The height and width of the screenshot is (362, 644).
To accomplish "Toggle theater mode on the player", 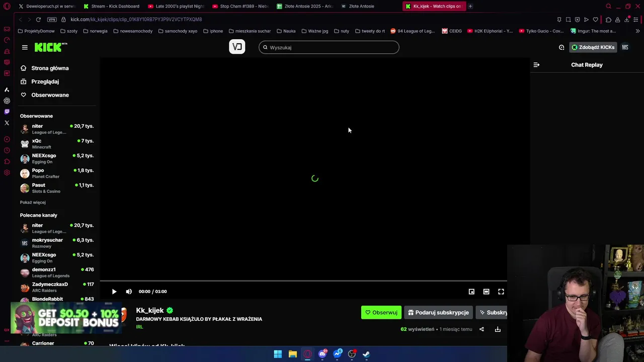I will tap(486, 292).
